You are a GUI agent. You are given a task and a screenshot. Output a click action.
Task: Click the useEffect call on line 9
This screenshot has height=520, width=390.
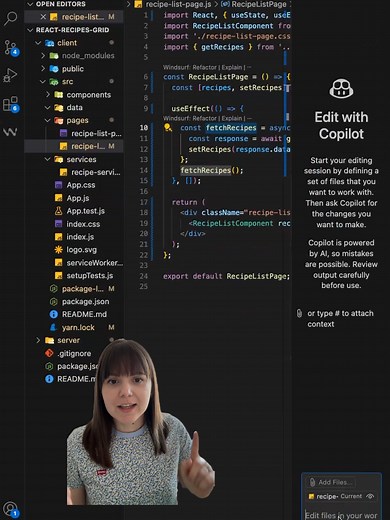click(190, 109)
